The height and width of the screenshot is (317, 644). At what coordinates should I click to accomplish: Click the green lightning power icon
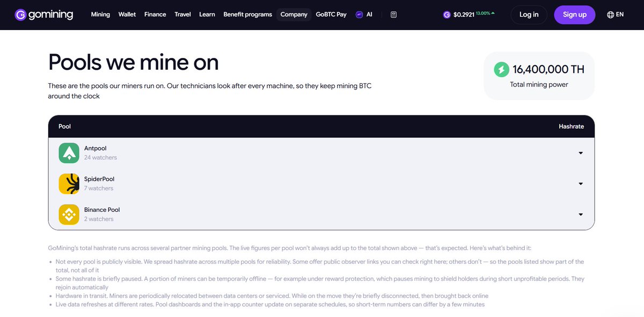coord(501,69)
